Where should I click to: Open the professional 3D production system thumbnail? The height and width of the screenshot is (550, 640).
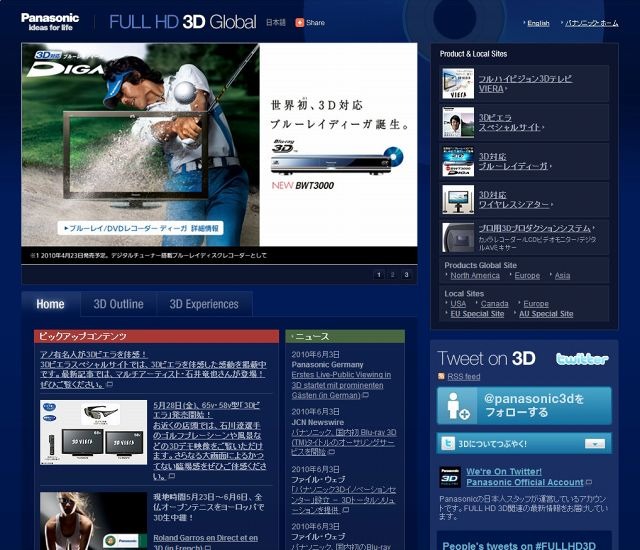pyautogui.click(x=458, y=237)
